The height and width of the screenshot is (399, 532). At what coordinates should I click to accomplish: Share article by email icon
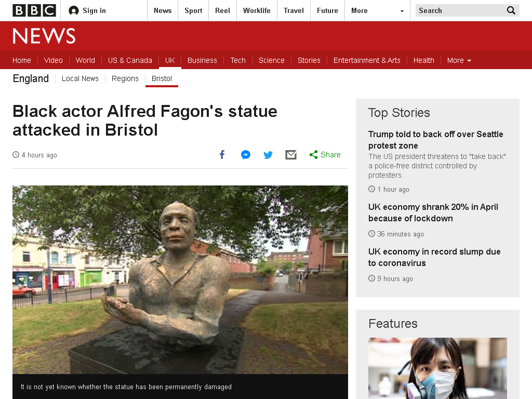click(x=291, y=155)
